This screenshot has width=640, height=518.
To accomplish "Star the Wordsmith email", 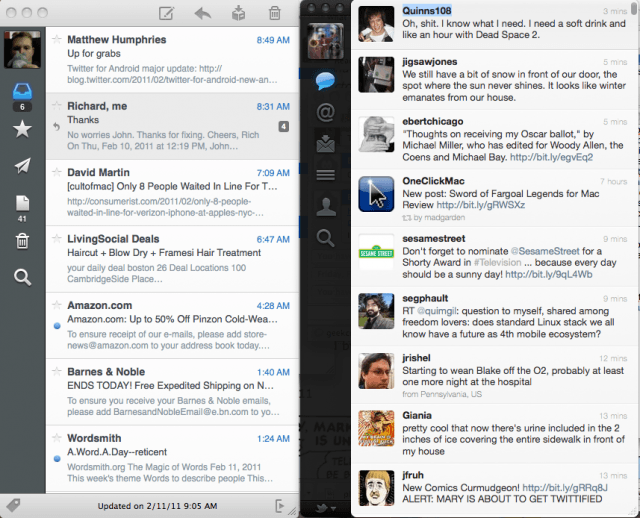I will (x=57, y=438).
